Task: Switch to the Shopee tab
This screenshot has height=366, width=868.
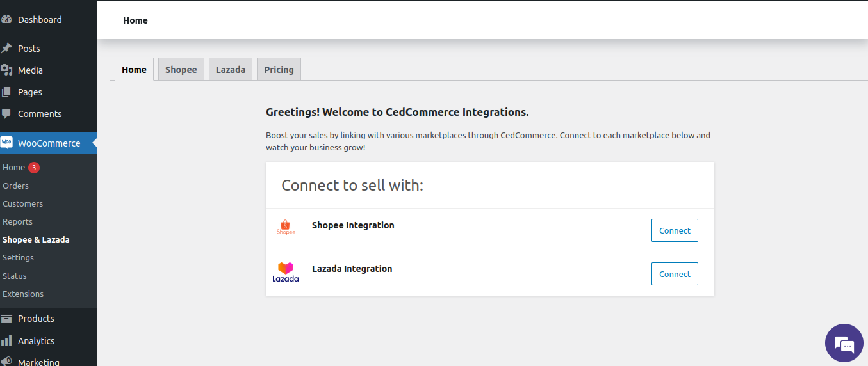Action: tap(181, 69)
